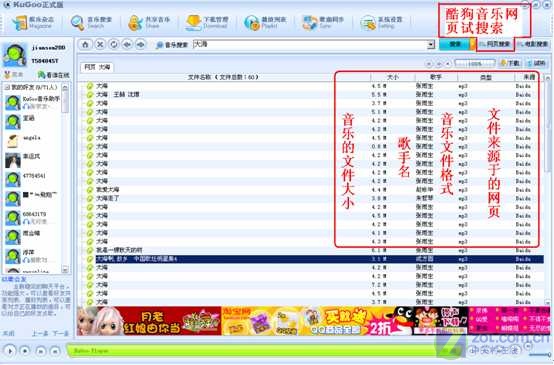Click the blue 搜索 search button
Screen dimensions: 554x365
tap(454, 45)
